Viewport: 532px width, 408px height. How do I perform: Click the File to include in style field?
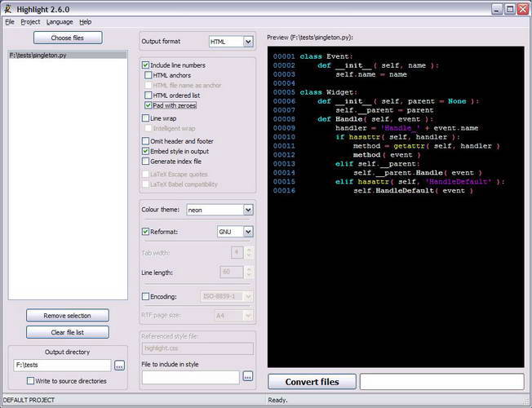tap(191, 378)
